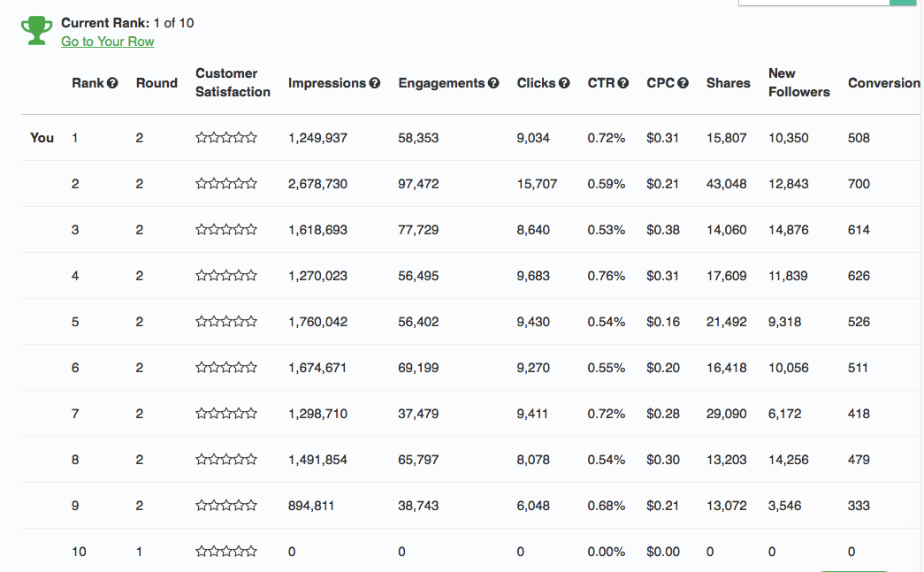This screenshot has height=572, width=924.
Task: Click the star rating in rank 1 row
Action: [x=226, y=138]
